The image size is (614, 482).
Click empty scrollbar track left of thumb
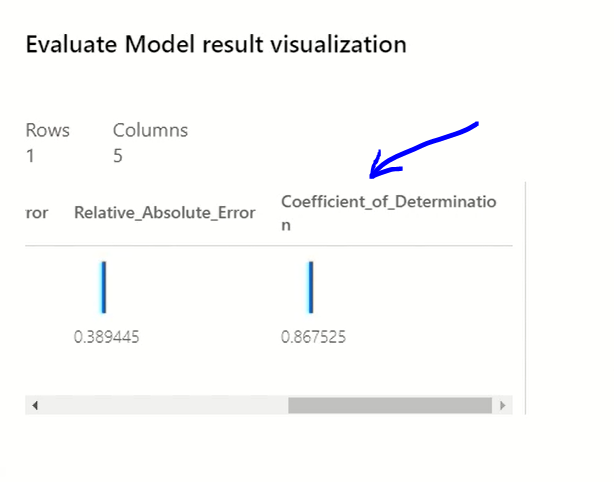pos(164,405)
